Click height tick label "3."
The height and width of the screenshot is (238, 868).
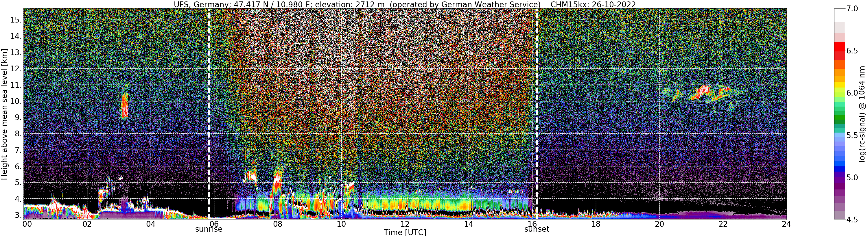(x=18, y=215)
